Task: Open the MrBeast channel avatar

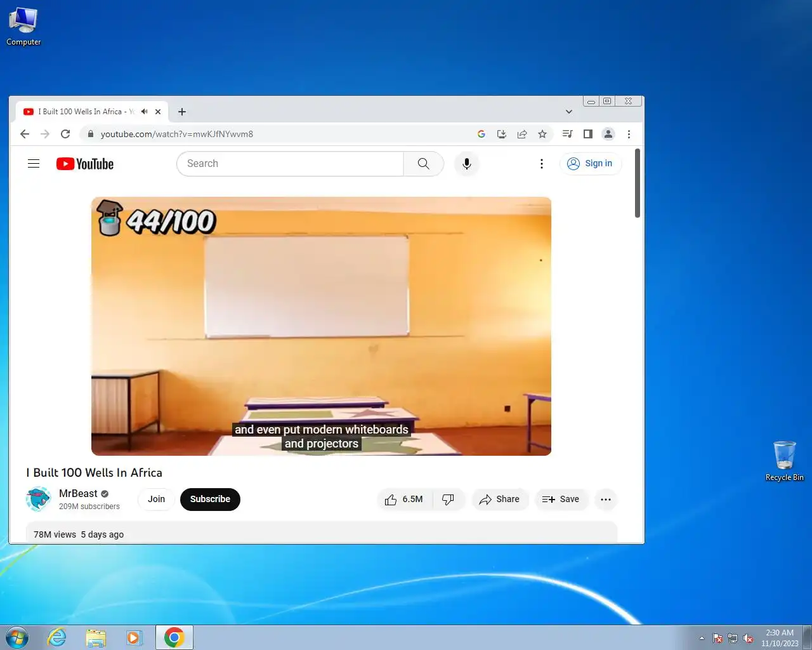Action: (x=38, y=500)
